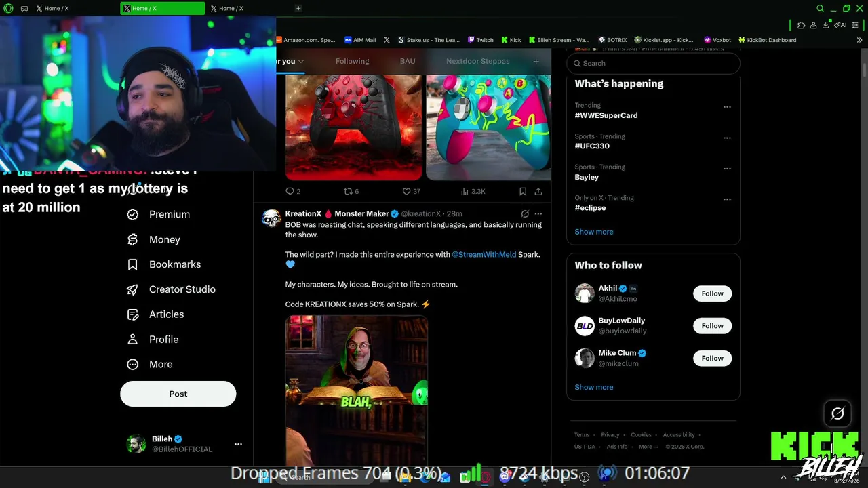Open the red controller image

(353, 127)
